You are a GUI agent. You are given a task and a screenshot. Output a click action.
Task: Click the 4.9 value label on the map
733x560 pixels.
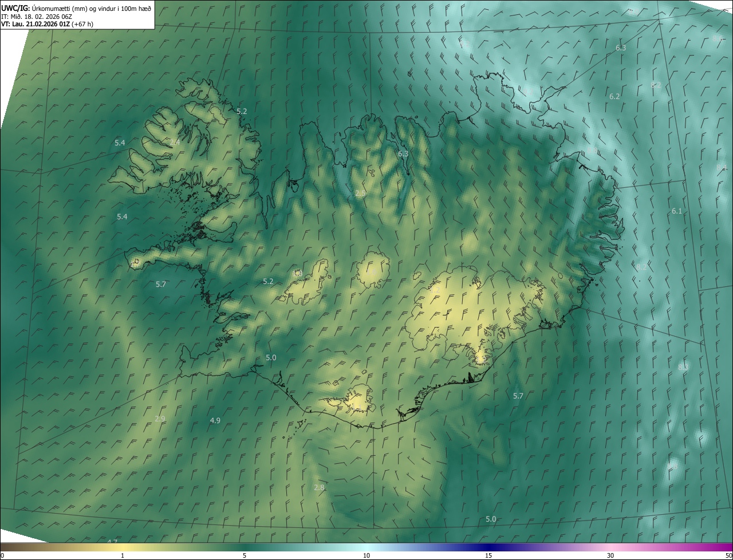[x=215, y=420]
